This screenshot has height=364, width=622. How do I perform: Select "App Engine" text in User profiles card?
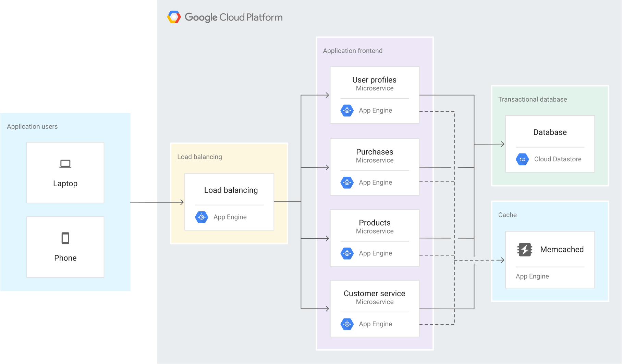point(375,111)
